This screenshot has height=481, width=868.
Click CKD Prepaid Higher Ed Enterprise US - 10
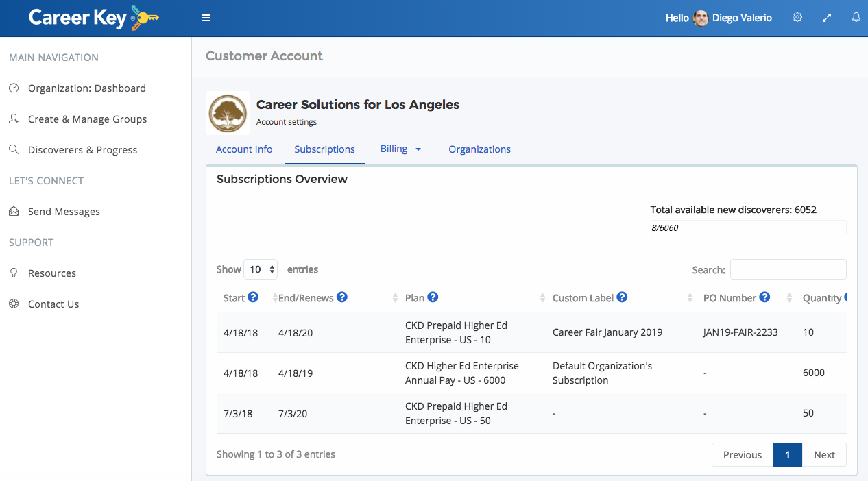456,332
